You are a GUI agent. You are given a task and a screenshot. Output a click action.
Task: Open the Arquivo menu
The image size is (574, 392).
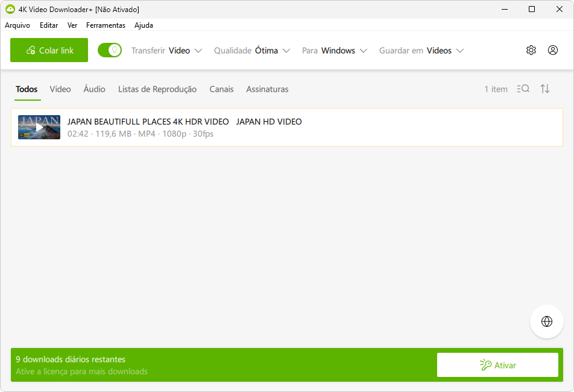point(17,25)
